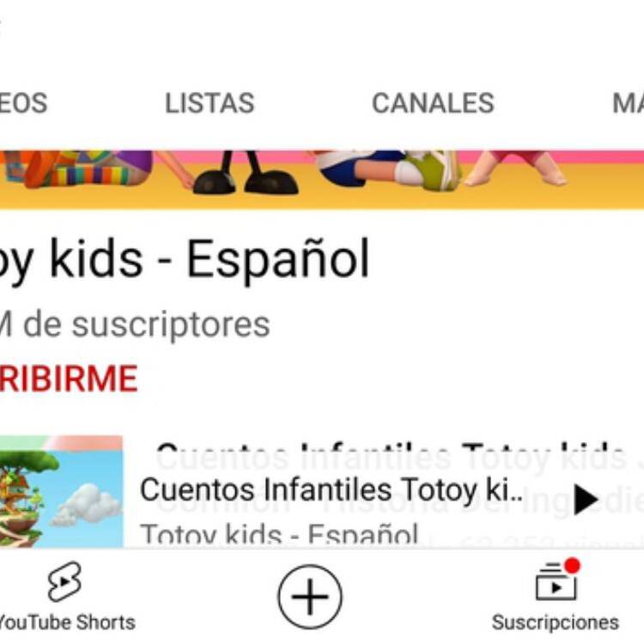The width and height of the screenshot is (644, 644).
Task: Tap the cloud in the video thumbnail
Action: coord(84,504)
